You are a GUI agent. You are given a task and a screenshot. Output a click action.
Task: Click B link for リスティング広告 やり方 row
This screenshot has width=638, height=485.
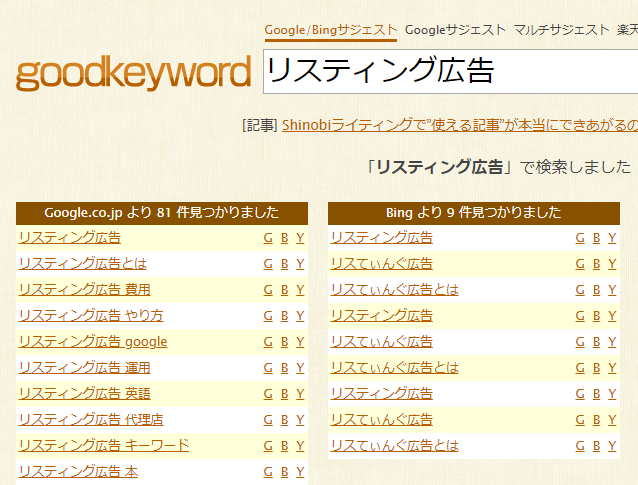284,316
